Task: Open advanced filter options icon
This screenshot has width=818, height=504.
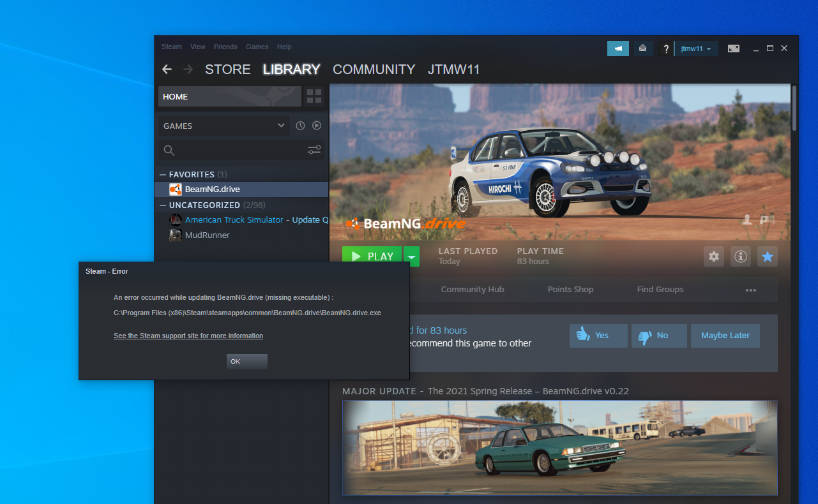Action: pyautogui.click(x=314, y=150)
